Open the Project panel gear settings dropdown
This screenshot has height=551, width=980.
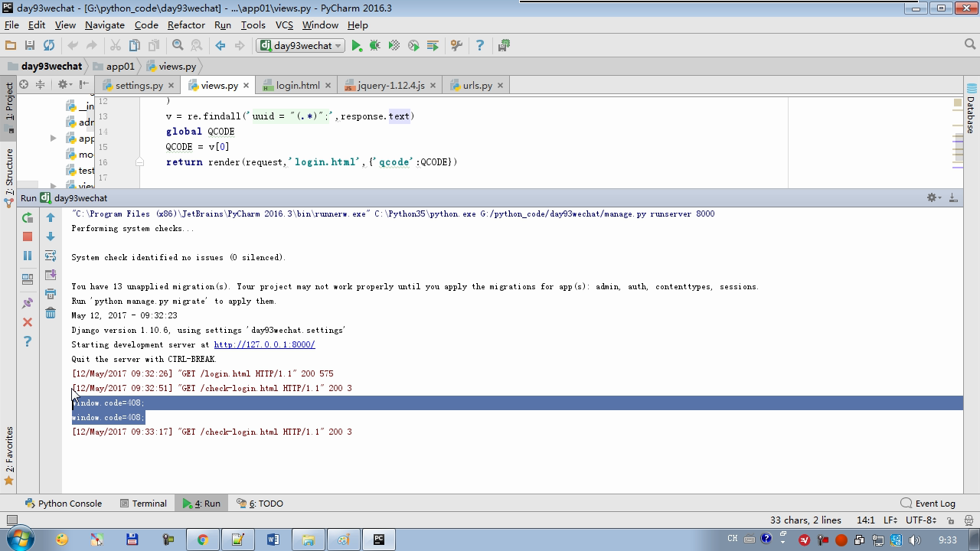66,84
